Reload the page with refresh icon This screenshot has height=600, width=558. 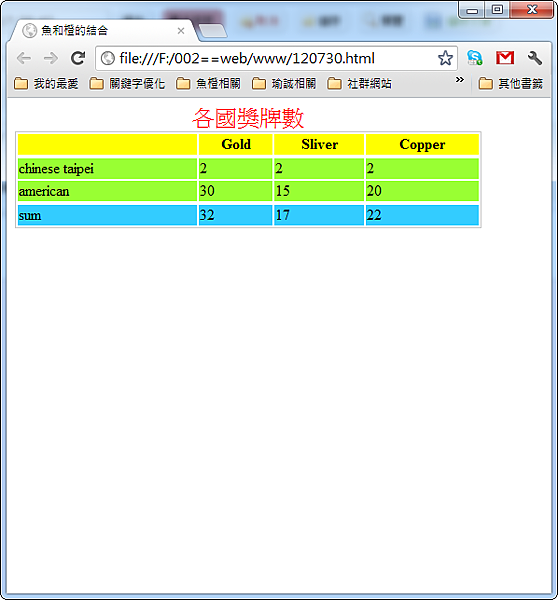pyautogui.click(x=78, y=58)
